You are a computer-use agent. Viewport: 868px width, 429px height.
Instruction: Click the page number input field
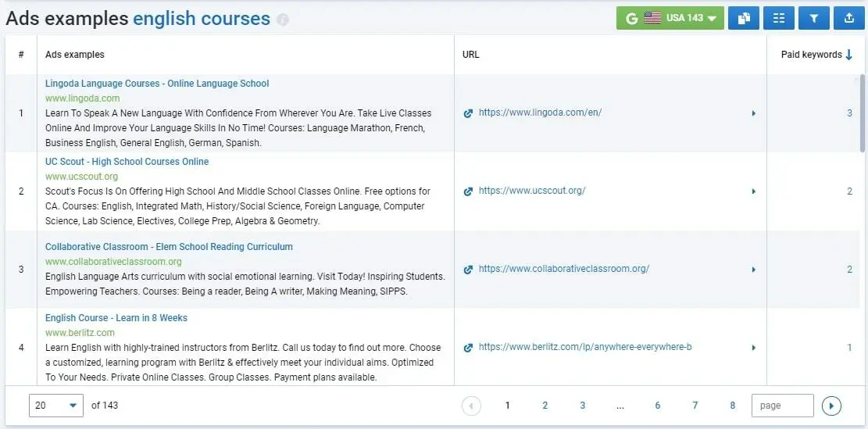point(783,406)
